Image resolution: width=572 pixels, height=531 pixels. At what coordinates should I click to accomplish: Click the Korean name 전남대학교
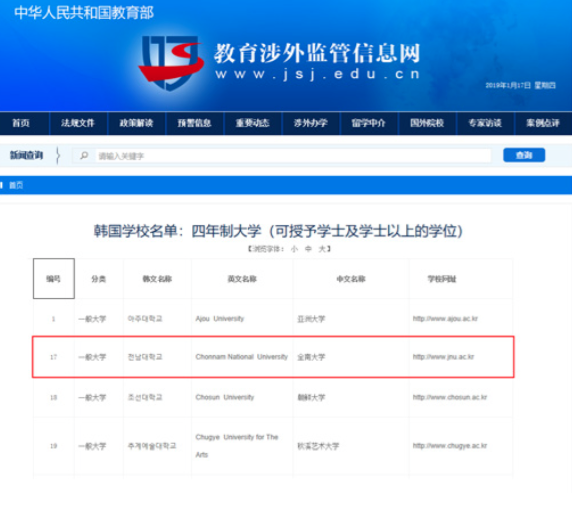[x=145, y=357]
